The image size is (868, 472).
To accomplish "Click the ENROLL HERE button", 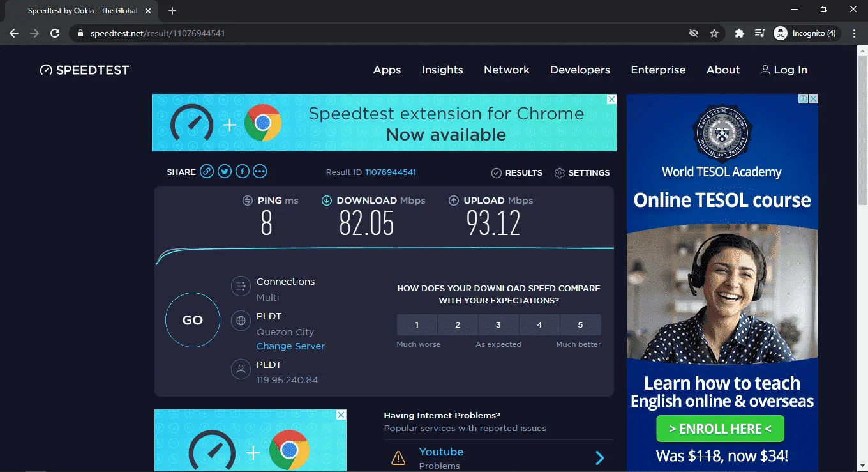I will pyautogui.click(x=720, y=429).
